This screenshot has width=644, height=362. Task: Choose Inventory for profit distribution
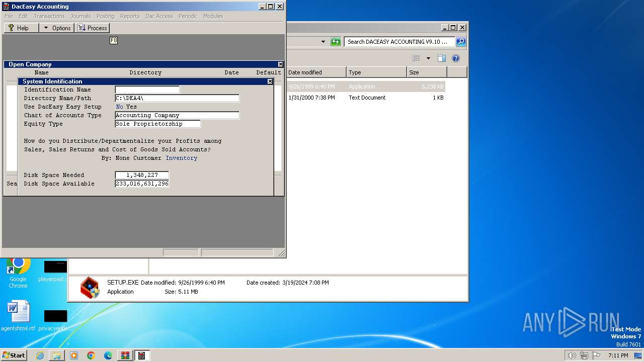[182, 158]
